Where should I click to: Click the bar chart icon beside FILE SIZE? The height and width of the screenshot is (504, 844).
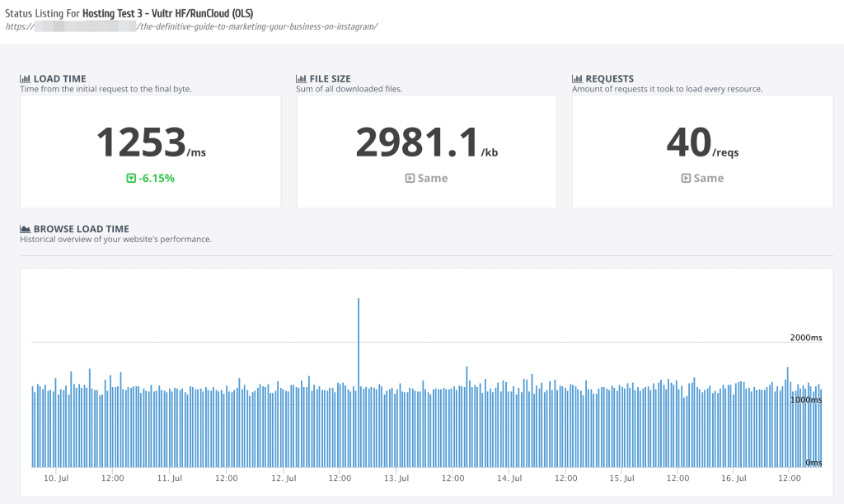pyautogui.click(x=301, y=79)
